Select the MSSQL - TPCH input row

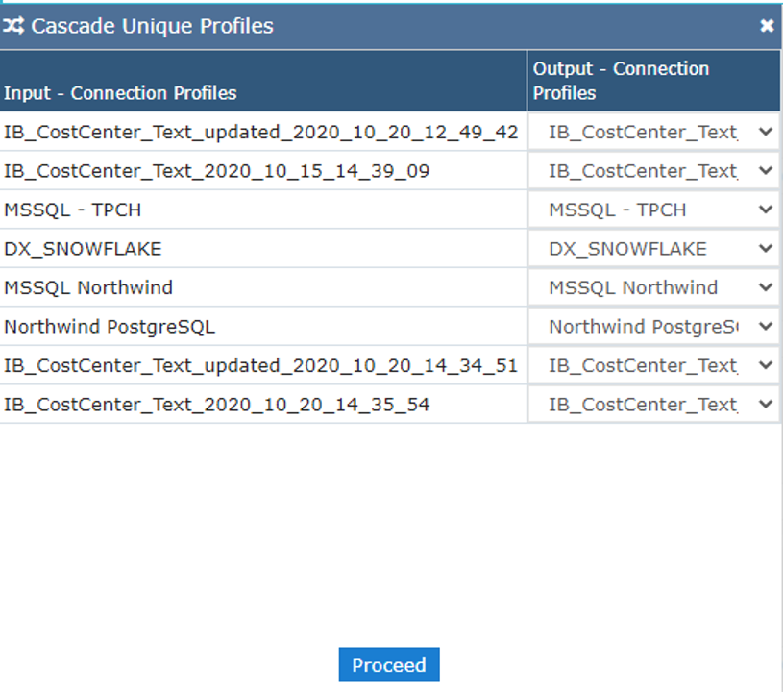click(72, 210)
